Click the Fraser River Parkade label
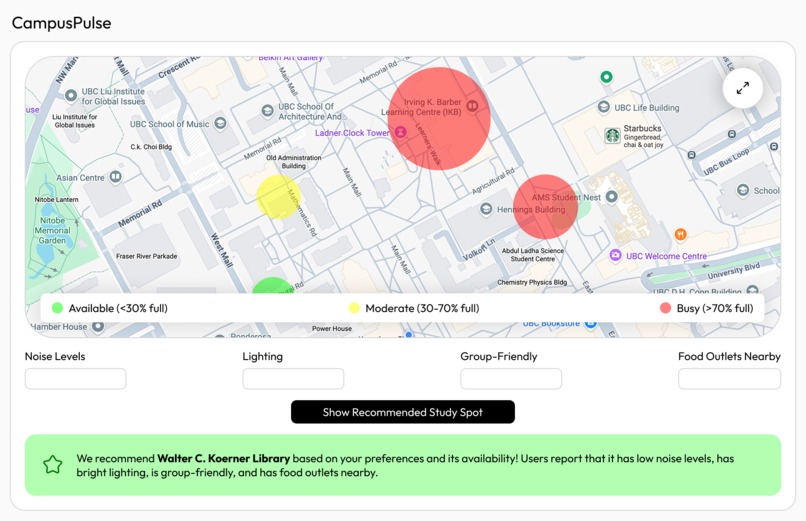 146,256
